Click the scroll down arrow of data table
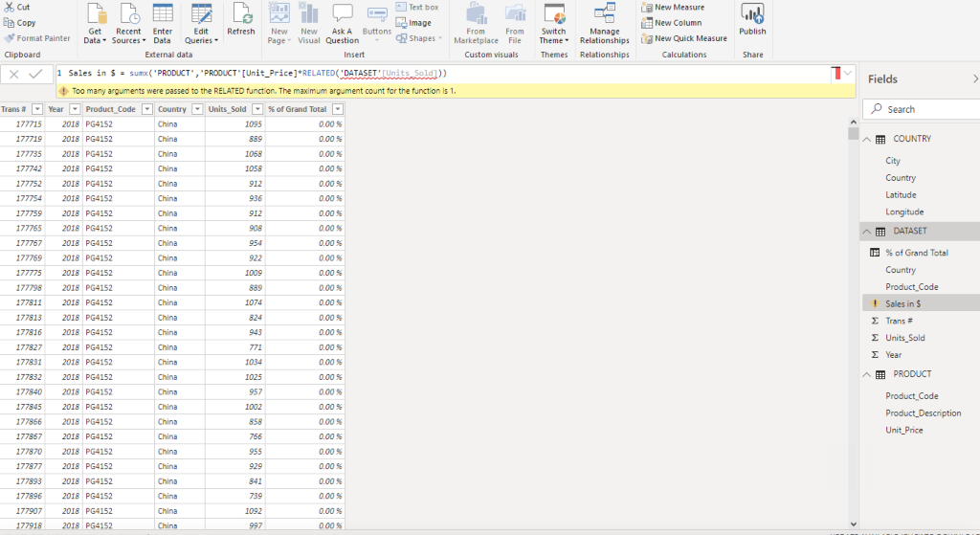This screenshot has width=980, height=535. [x=854, y=524]
